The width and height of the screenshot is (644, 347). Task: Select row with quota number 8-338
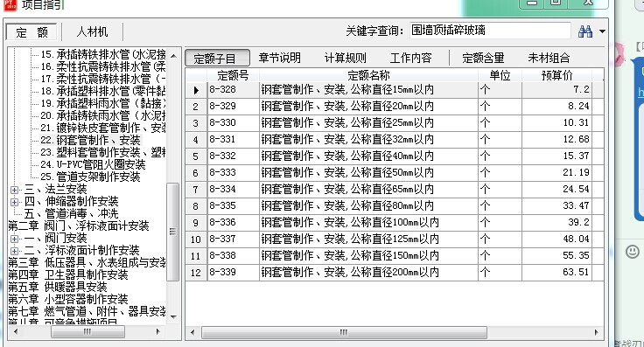395,256
